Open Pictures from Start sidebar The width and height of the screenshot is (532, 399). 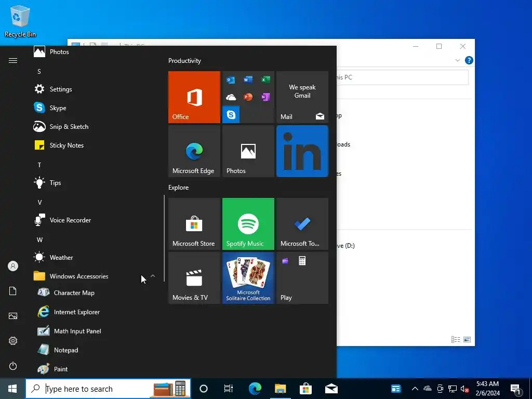click(13, 316)
